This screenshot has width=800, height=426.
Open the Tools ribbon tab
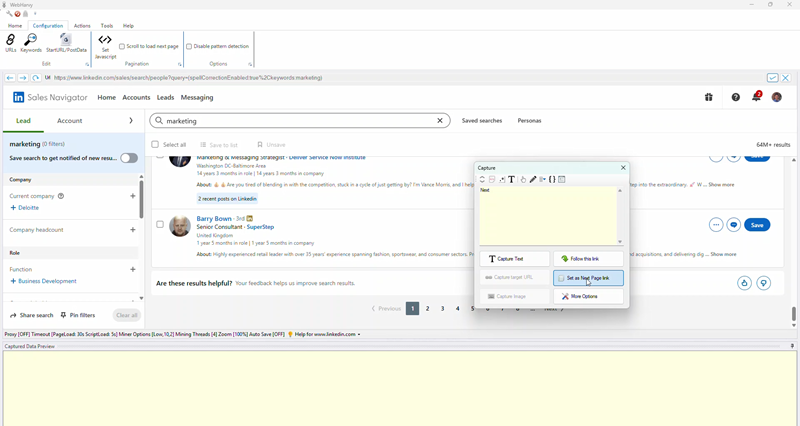point(107,26)
